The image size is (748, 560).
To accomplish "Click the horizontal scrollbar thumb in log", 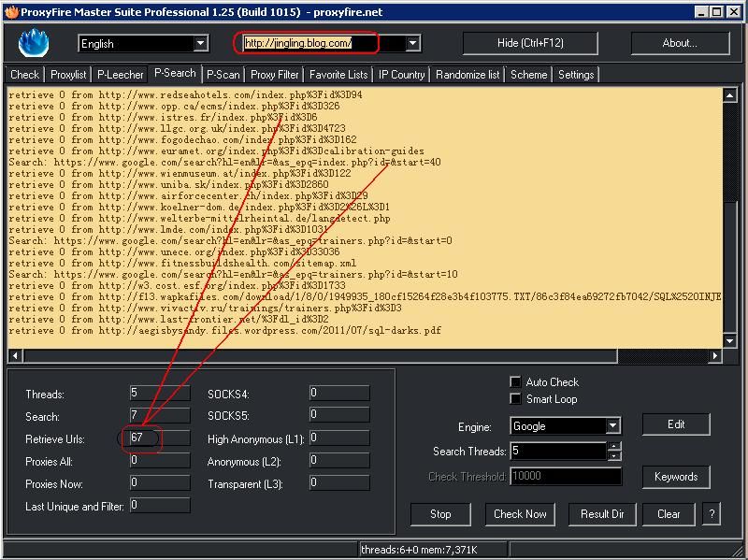I will (320, 355).
